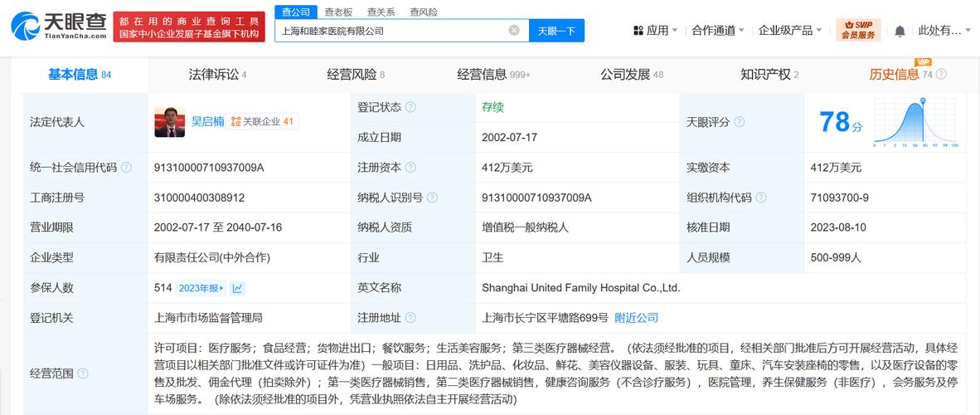Select the 查公司 search tab
The width and height of the screenshot is (980, 415).
pyautogui.click(x=296, y=12)
